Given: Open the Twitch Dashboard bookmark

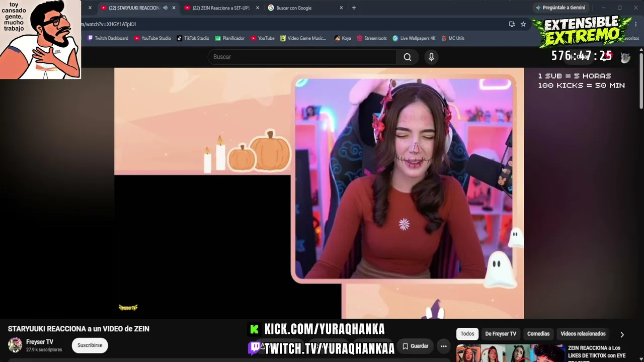Looking at the screenshot, I should [108, 38].
